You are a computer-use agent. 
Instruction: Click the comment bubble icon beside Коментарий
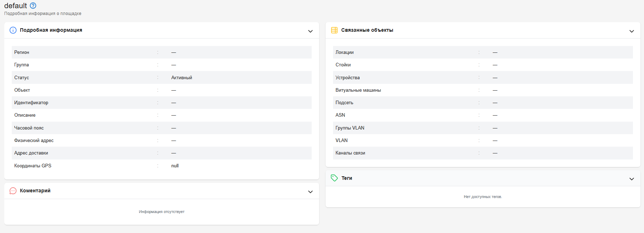pyautogui.click(x=13, y=191)
